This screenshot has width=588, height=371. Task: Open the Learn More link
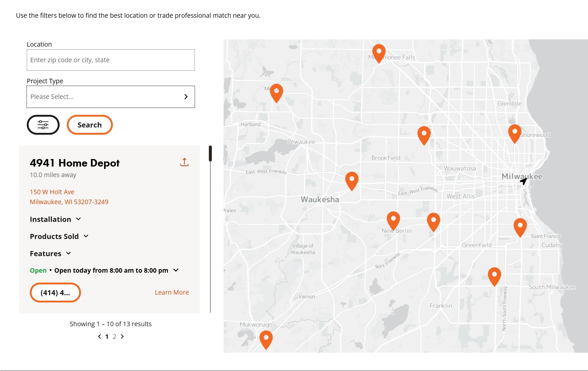coord(172,292)
